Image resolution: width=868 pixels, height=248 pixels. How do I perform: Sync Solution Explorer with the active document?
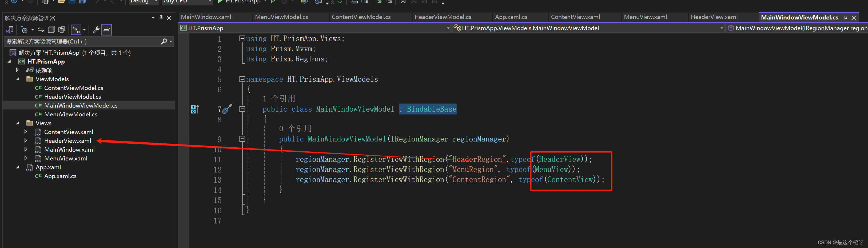pyautogui.click(x=41, y=30)
